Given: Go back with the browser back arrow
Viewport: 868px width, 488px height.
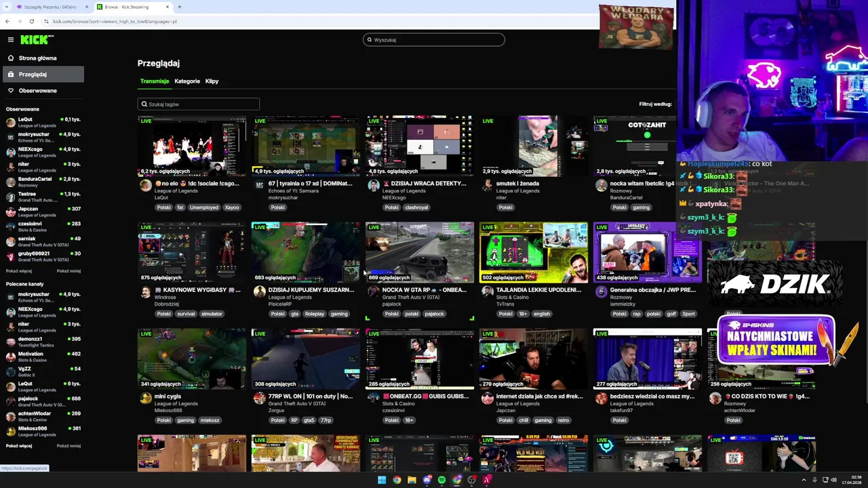Looking at the screenshot, I should coord(7,21).
